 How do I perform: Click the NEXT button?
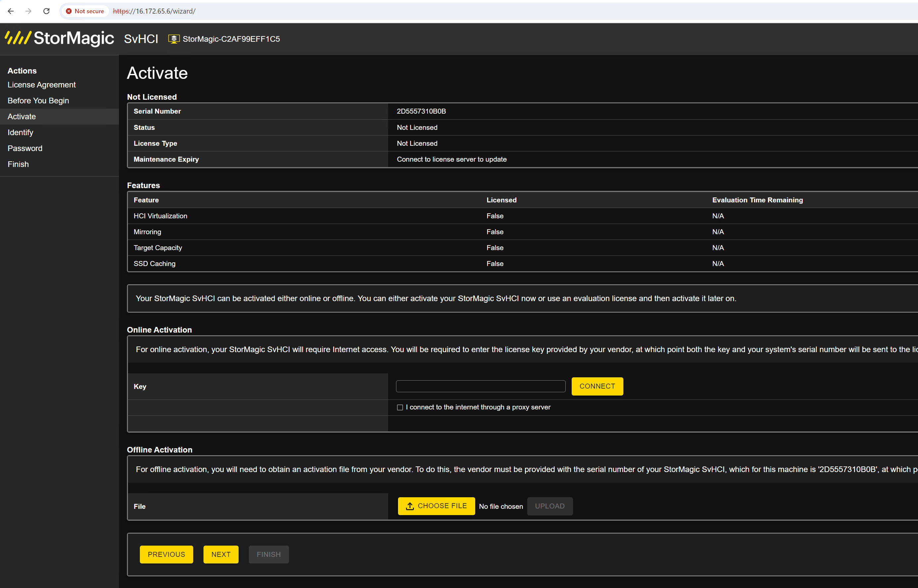(x=221, y=555)
